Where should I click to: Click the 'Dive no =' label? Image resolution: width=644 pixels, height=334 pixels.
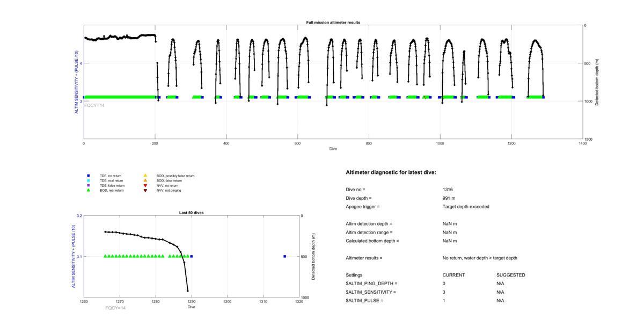355,190
